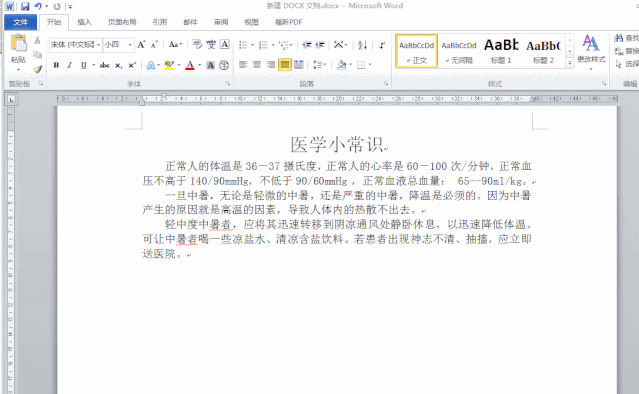Toggle the highlighted Justify alignment button
639x394 pixels.
point(285,64)
